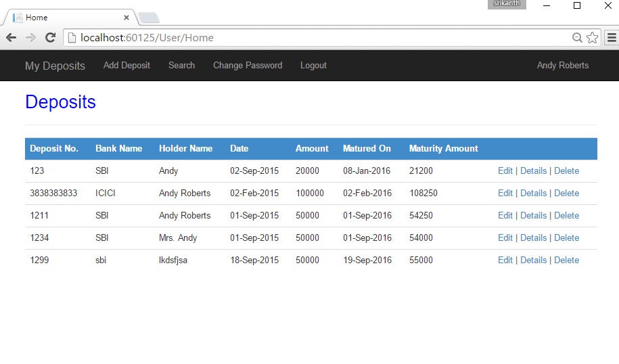
Task: Open Change Password page
Action: pyautogui.click(x=248, y=65)
